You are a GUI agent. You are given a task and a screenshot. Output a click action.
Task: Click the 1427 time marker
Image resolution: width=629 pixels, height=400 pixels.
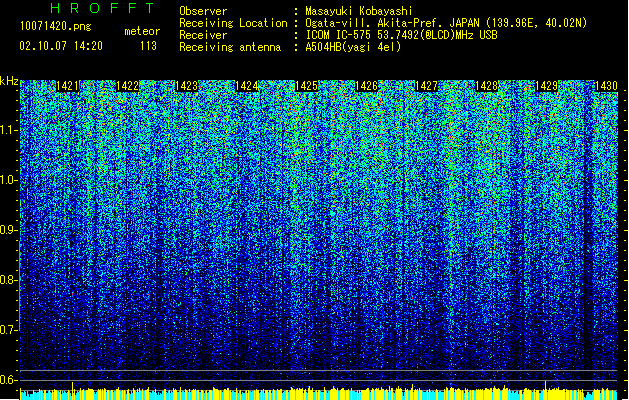point(426,86)
